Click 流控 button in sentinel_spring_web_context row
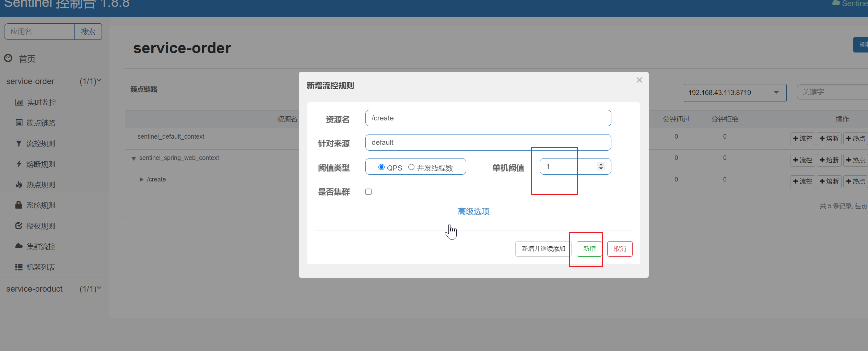Viewport: 868px width, 351px height. (802, 160)
